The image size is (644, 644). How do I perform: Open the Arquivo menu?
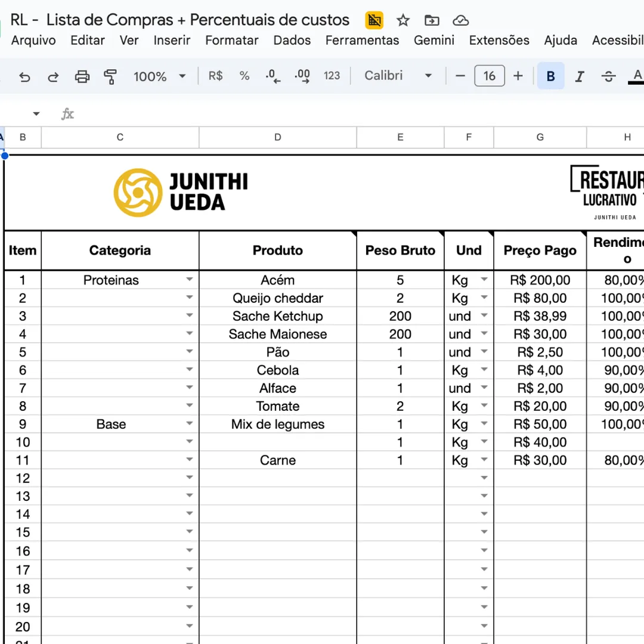tap(33, 41)
